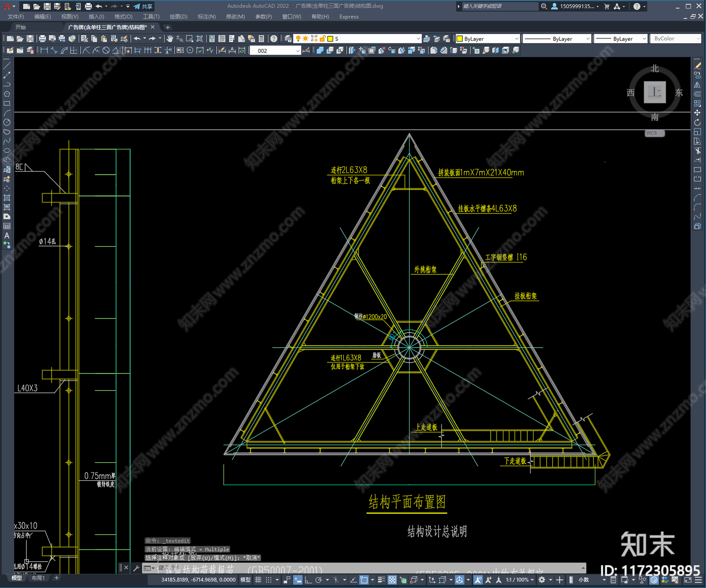Click the Plot Preview icon in standard toolbar
This screenshot has width=706, height=588.
pyautogui.click(x=52, y=39)
